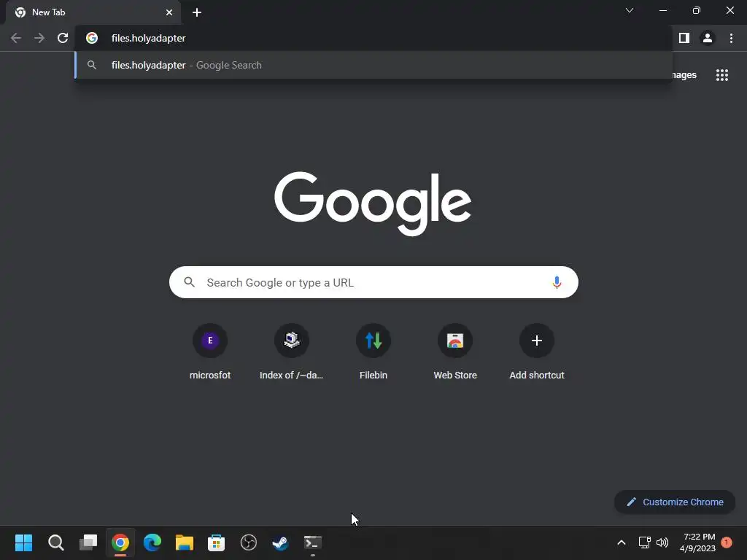Open Task View on the taskbar

pos(88,542)
